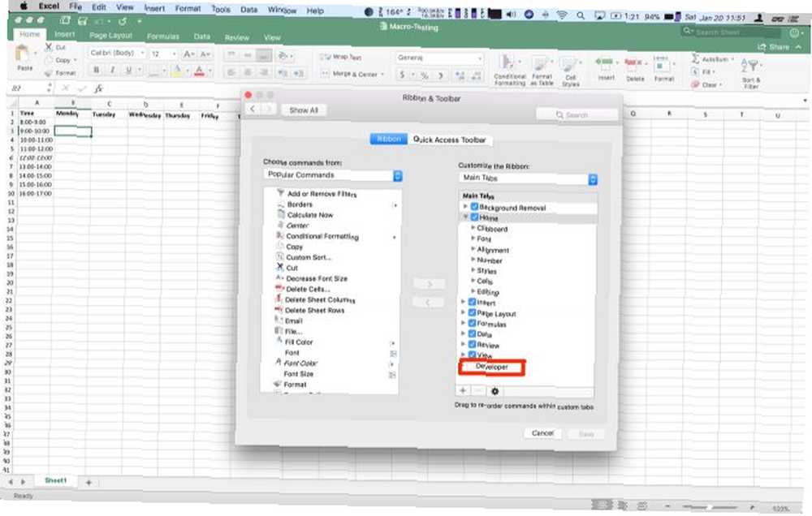Expand the Styles group
Screen dimensions: 812x516
tap(473, 270)
